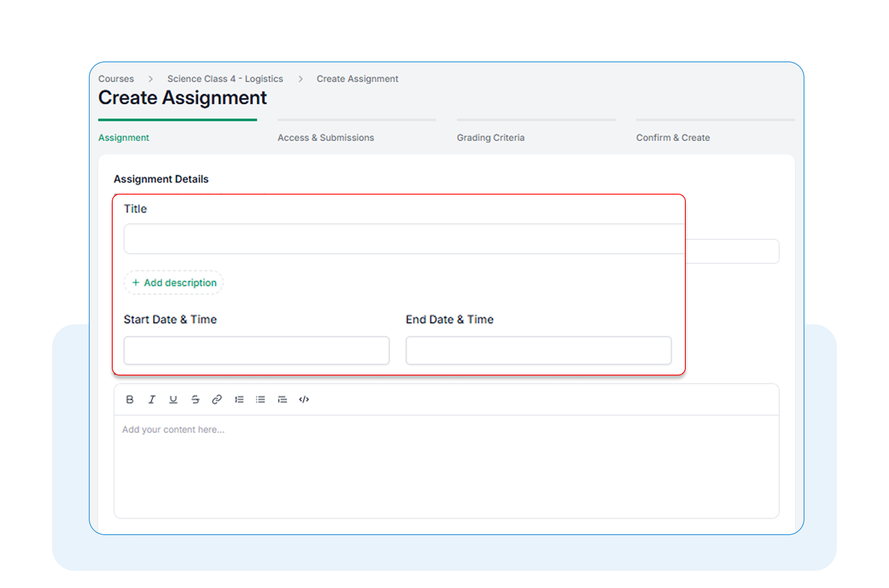Open Science Class 4 - Logistics breadcrumb
The height and width of the screenshot is (588, 889).
(x=225, y=79)
